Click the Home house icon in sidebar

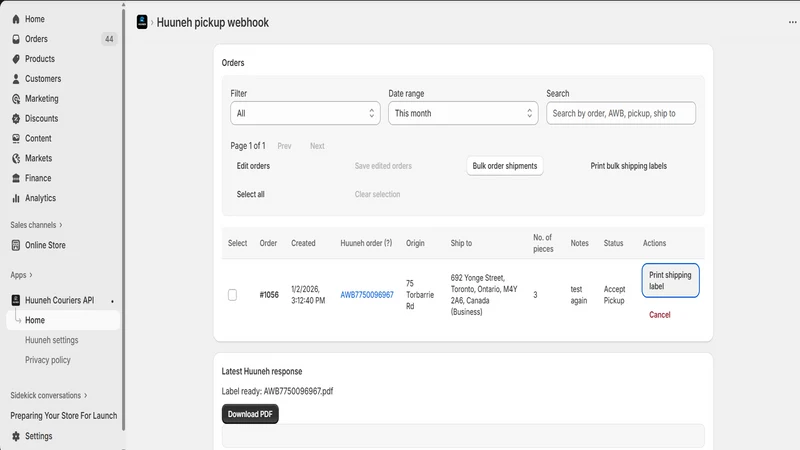(16, 19)
